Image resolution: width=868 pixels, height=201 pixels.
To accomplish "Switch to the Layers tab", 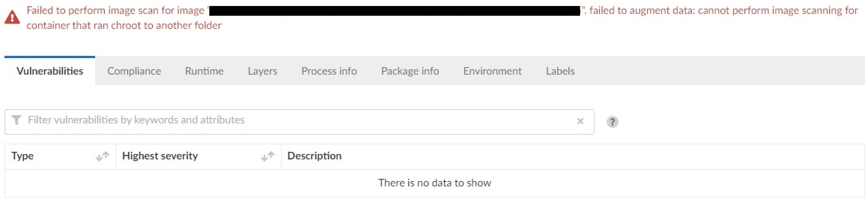I will (x=262, y=71).
